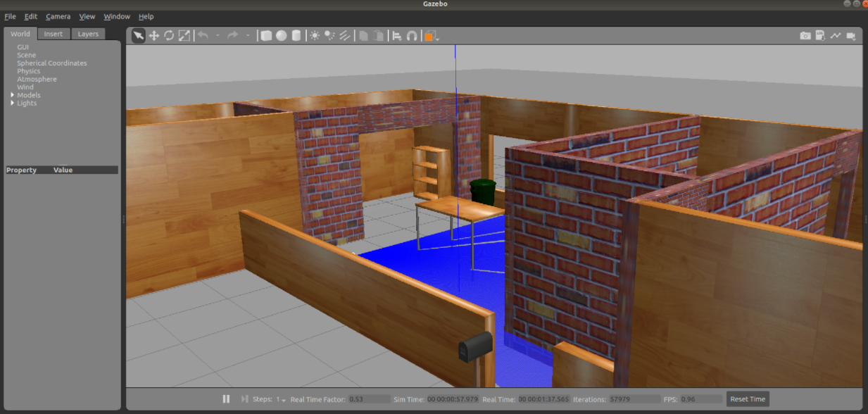Image resolution: width=868 pixels, height=414 pixels.
Task: Add a cylinder shape to the world
Action: (296, 36)
